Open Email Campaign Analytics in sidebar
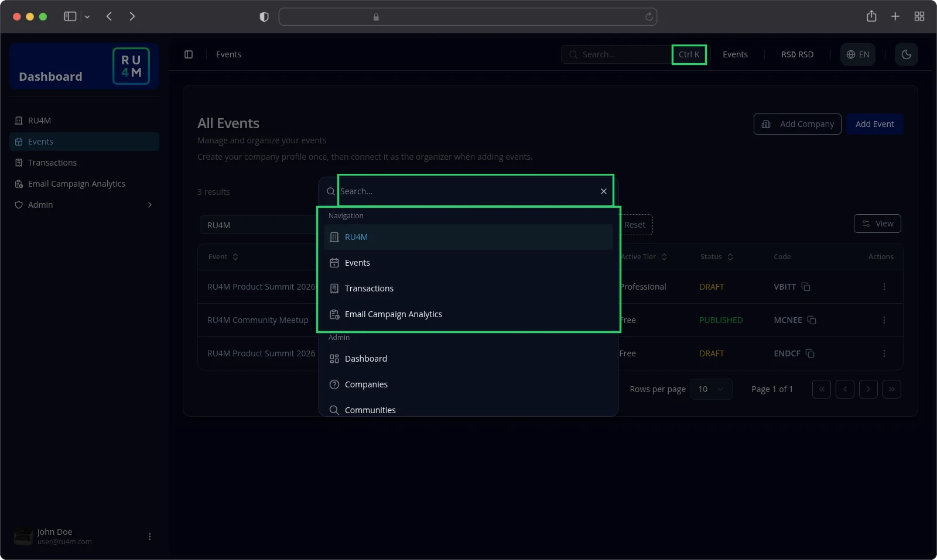The width and height of the screenshot is (937, 560). (x=84, y=184)
